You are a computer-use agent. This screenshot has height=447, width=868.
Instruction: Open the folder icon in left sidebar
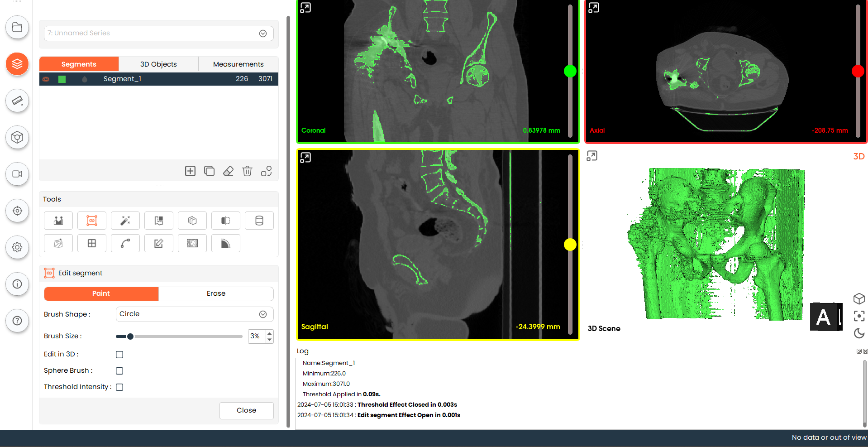[17, 27]
